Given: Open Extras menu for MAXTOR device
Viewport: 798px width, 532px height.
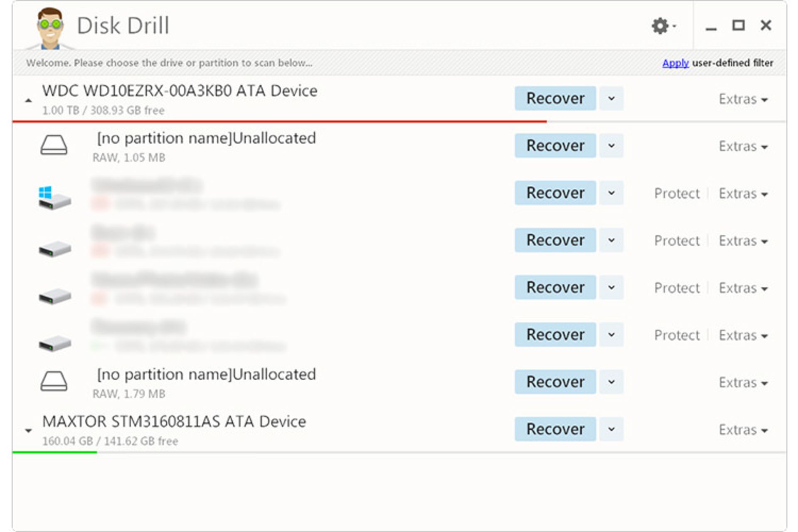Looking at the screenshot, I should coord(743,430).
